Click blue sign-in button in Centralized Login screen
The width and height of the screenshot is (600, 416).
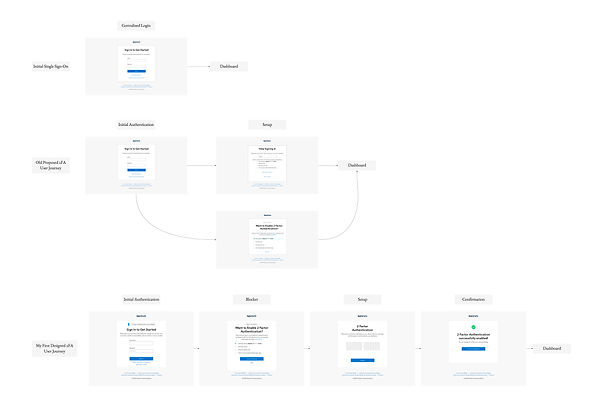pos(137,71)
